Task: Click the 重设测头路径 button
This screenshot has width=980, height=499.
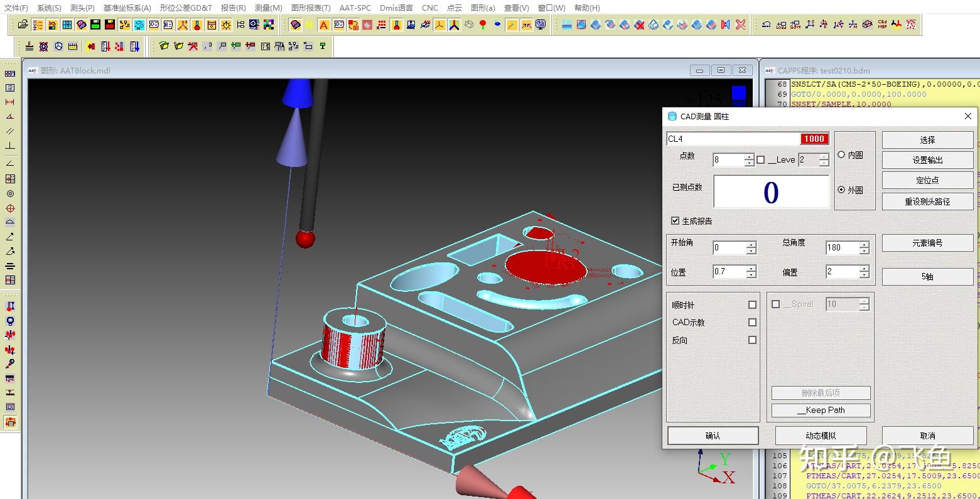Action: pos(927,201)
